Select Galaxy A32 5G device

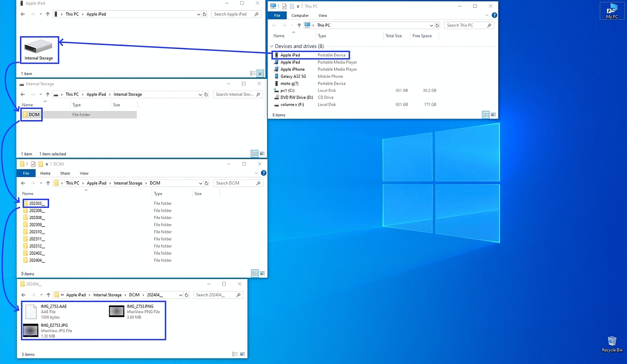293,76
